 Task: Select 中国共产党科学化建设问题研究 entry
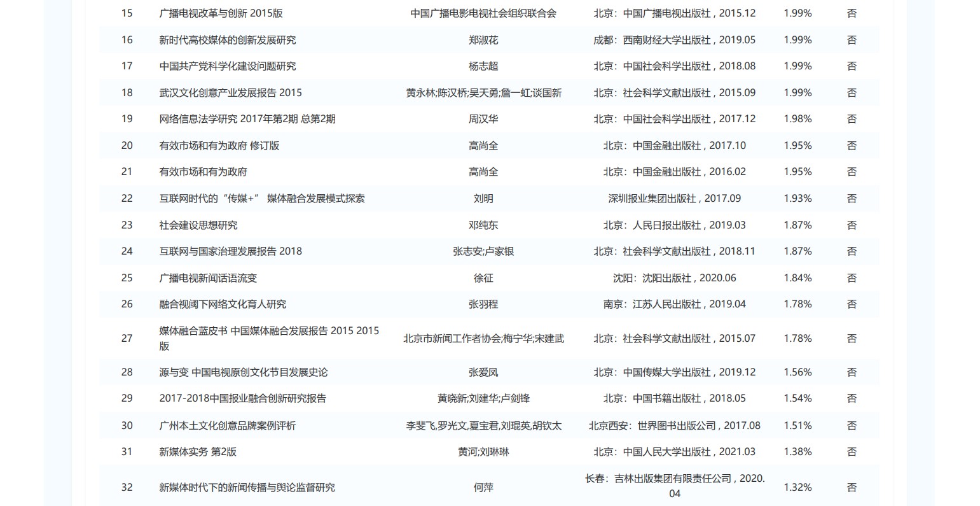(227, 66)
